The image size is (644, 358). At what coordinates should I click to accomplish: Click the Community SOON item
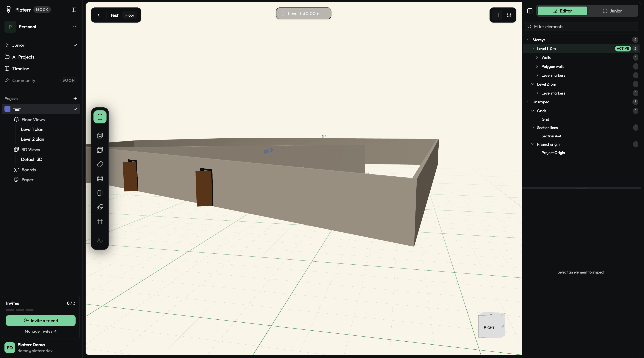(x=41, y=80)
